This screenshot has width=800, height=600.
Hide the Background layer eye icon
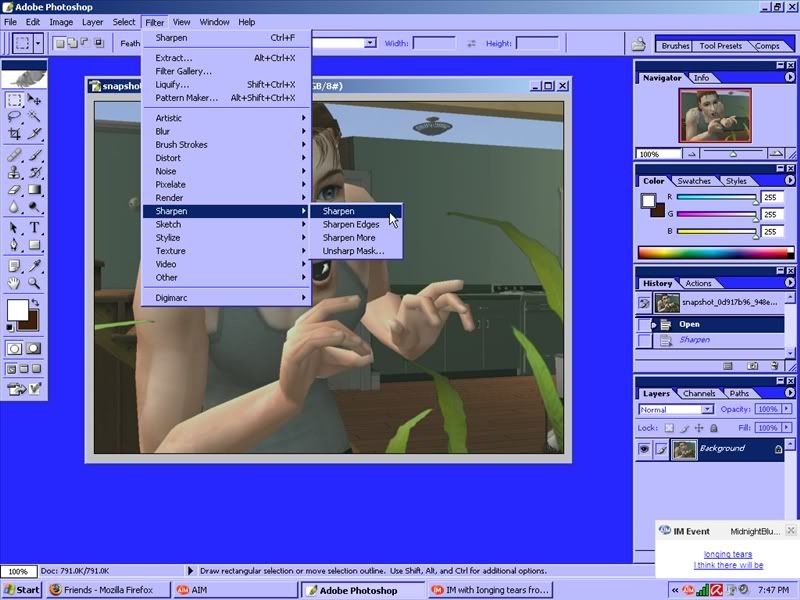pyautogui.click(x=644, y=449)
